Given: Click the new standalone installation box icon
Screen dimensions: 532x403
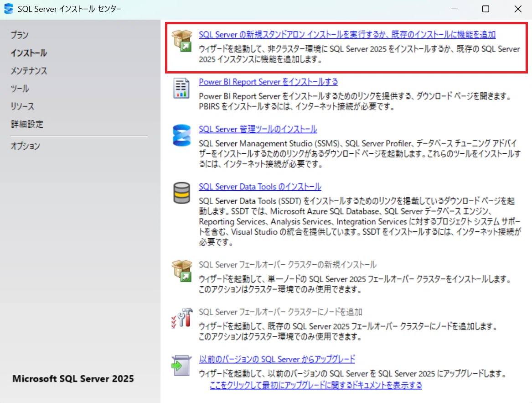Looking at the screenshot, I should click(x=182, y=40).
